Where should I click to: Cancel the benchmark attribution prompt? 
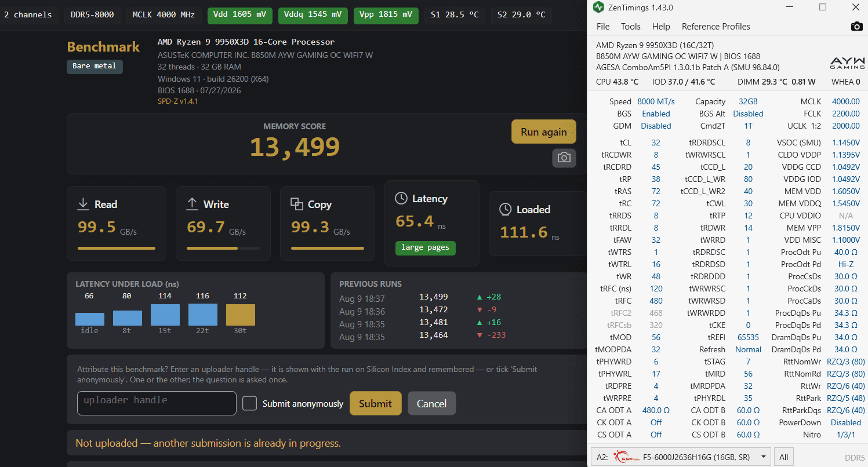tap(432, 403)
